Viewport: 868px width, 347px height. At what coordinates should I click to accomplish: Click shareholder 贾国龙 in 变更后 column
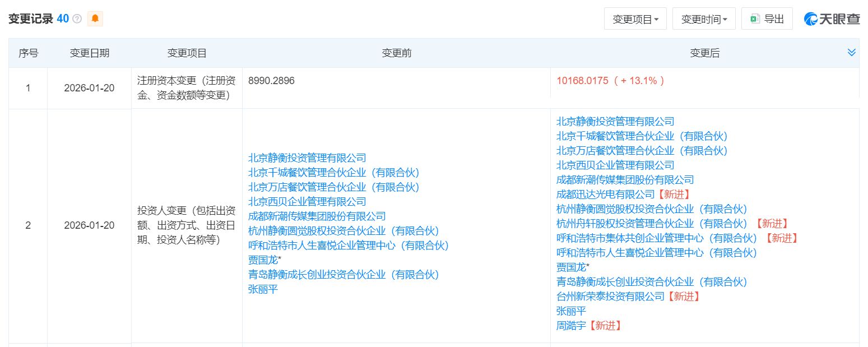[570, 267]
